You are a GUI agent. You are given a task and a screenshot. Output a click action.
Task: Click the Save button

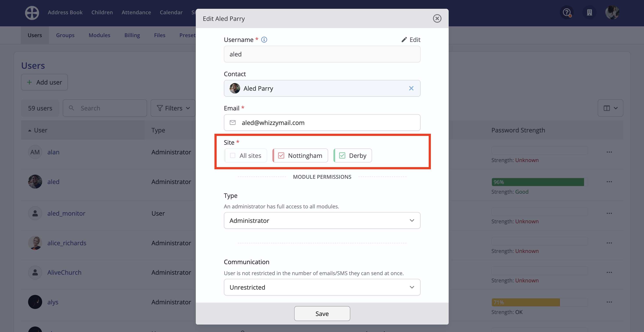pos(322,314)
